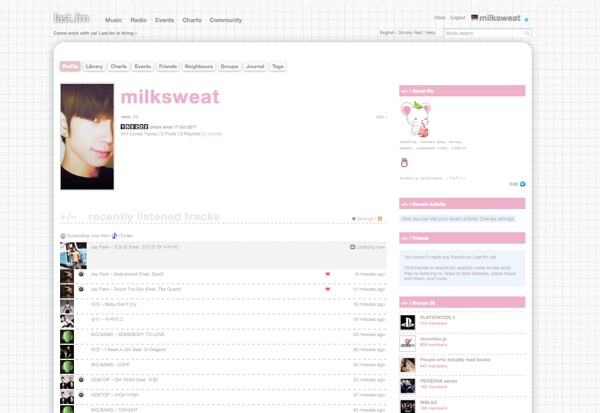Toggle loved heart on Touch The Sky
The width and height of the screenshot is (600, 413).
tap(328, 289)
